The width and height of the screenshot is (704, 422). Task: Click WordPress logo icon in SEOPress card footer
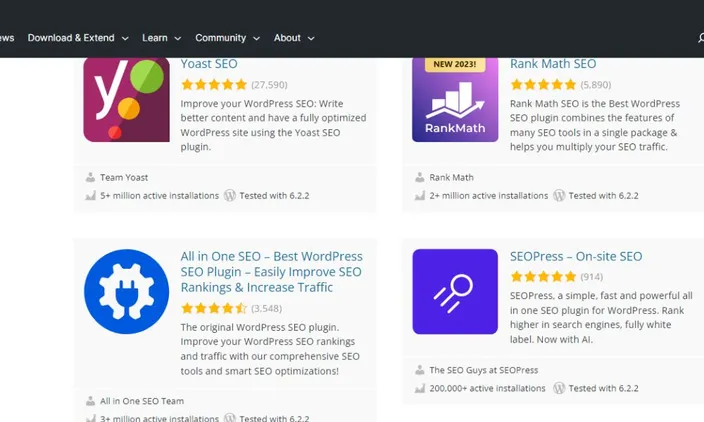point(559,388)
